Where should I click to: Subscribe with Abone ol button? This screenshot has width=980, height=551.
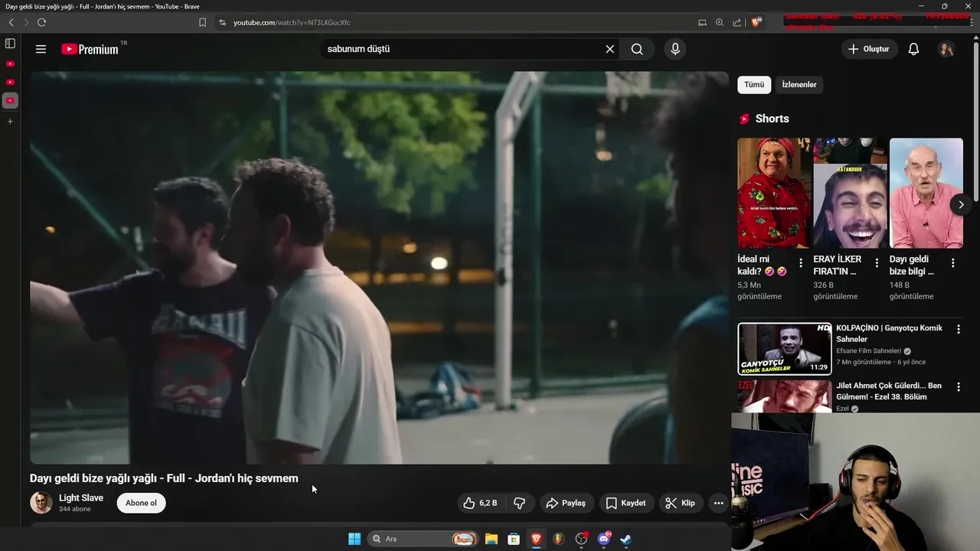pos(141,503)
